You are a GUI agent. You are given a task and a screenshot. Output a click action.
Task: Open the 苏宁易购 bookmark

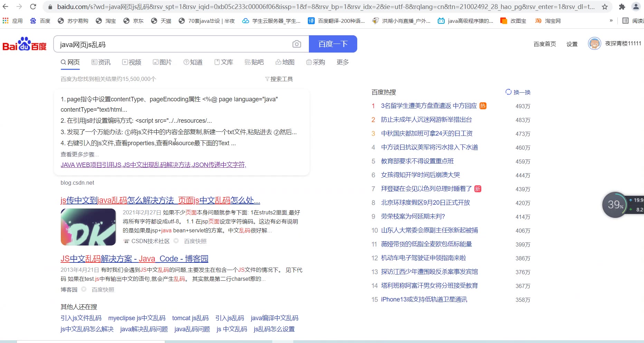[73, 21]
